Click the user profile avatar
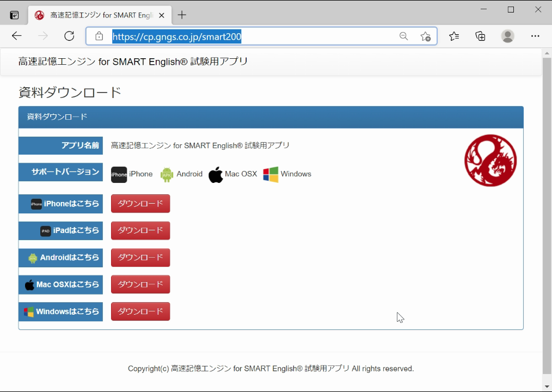The width and height of the screenshot is (552, 392). click(x=508, y=36)
